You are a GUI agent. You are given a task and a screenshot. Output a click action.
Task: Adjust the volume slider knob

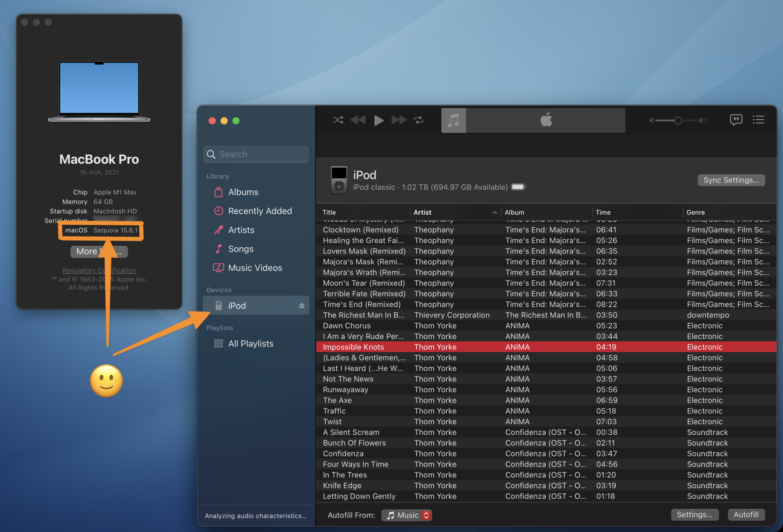[x=678, y=121]
